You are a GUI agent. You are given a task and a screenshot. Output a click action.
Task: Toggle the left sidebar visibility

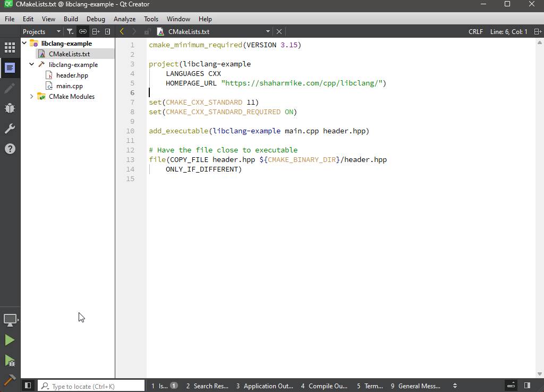[28, 386]
